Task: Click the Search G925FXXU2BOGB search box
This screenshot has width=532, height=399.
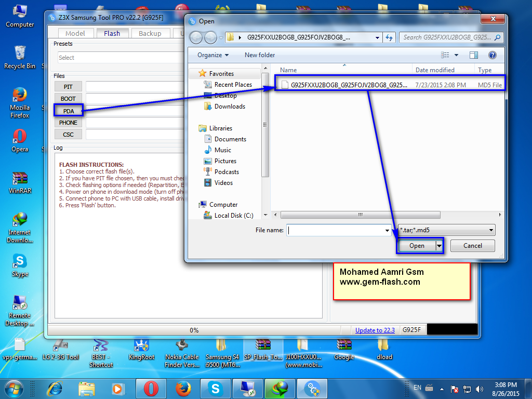Action: (x=451, y=37)
